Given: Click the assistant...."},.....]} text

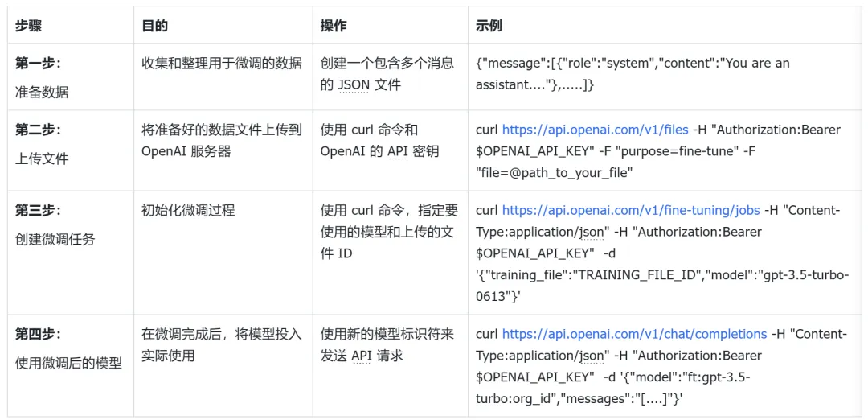Looking at the screenshot, I should coord(534,85).
